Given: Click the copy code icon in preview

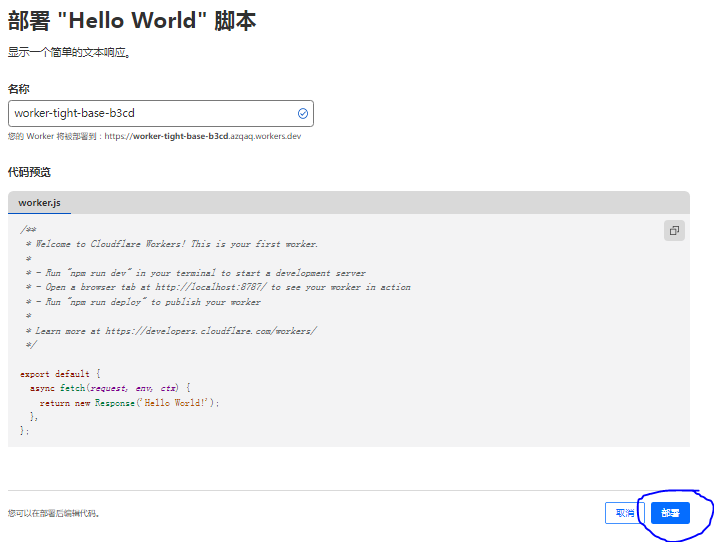Looking at the screenshot, I should tap(674, 230).
